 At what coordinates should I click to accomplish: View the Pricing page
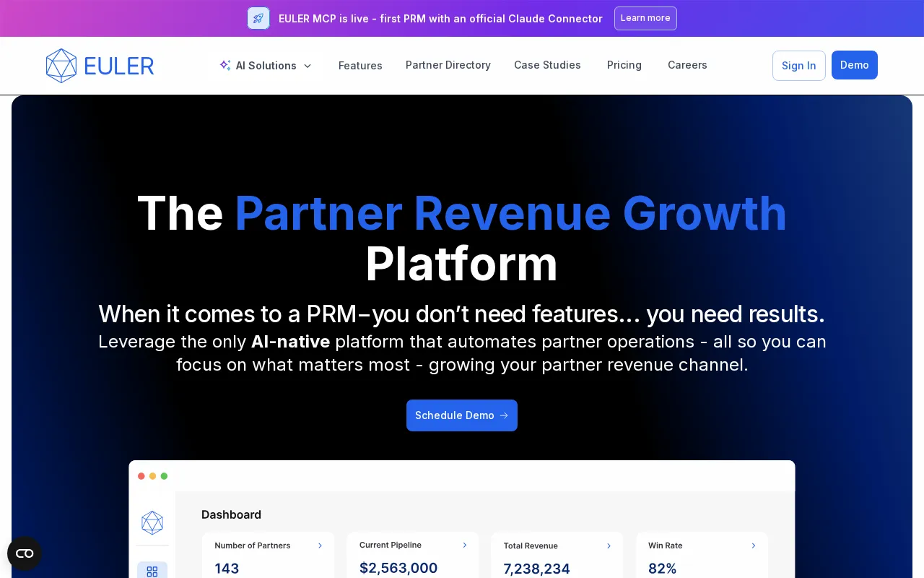[x=624, y=65]
